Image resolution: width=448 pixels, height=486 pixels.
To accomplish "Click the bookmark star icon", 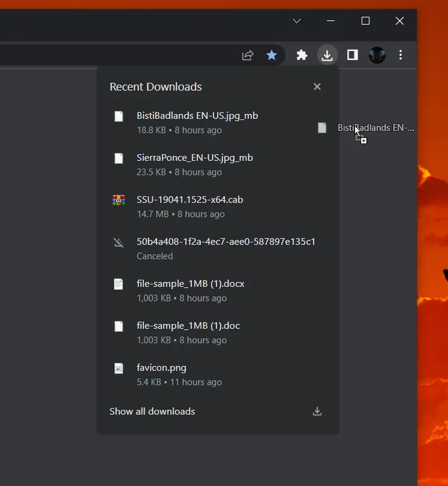I will coord(272,55).
